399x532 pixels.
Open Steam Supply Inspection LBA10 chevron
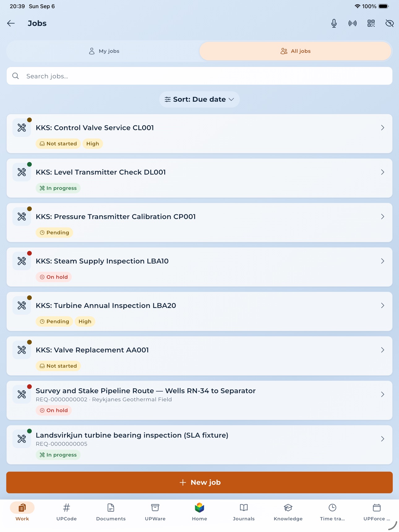tap(383, 261)
